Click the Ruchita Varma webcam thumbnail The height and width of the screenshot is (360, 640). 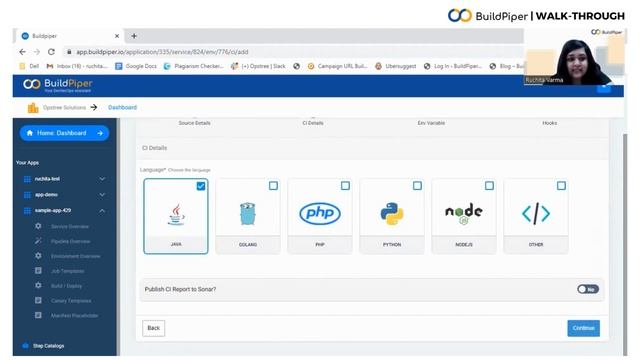(x=573, y=57)
